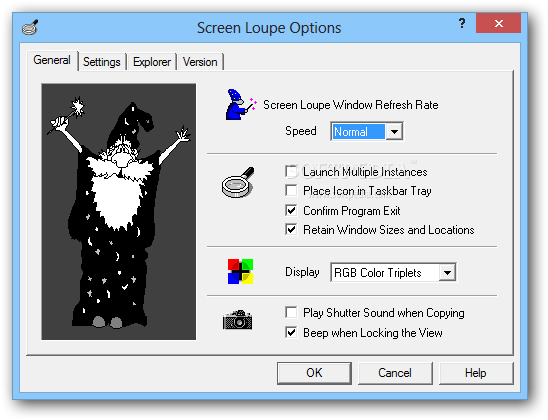Confirm with the OK button

pyautogui.click(x=314, y=373)
